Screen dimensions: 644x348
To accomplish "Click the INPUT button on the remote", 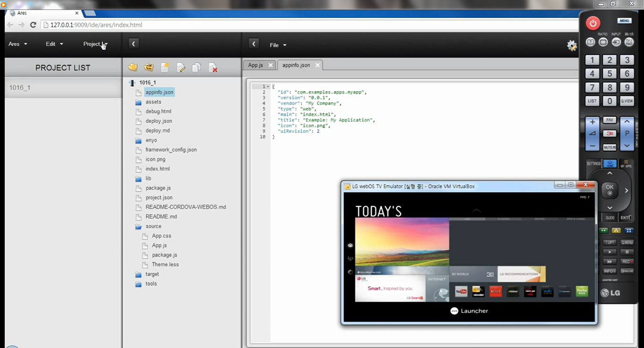I will pyautogui.click(x=616, y=42).
